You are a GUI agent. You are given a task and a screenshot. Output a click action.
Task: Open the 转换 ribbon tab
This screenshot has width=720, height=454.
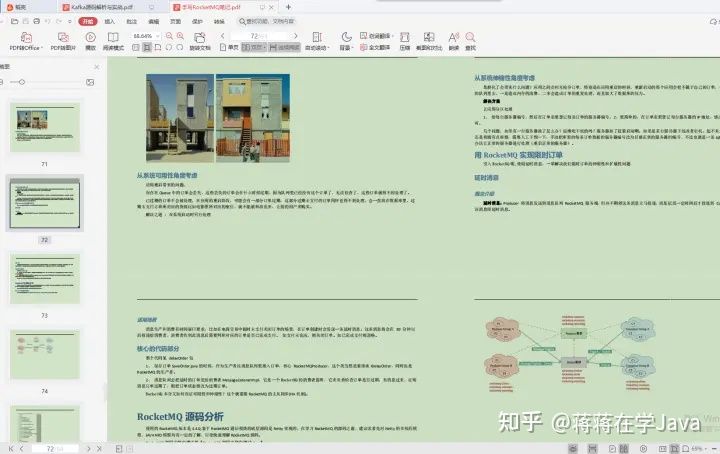tap(219, 22)
